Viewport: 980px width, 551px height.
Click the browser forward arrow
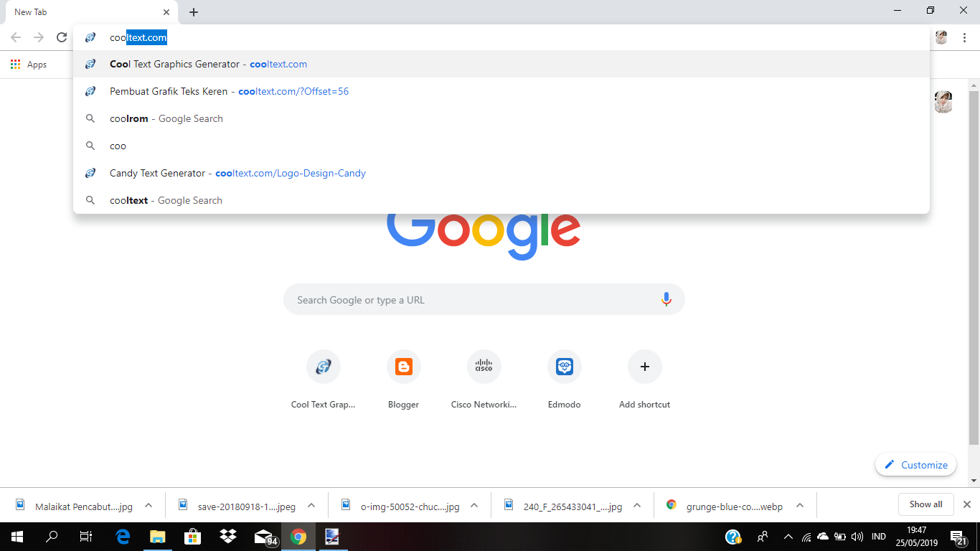click(x=39, y=37)
